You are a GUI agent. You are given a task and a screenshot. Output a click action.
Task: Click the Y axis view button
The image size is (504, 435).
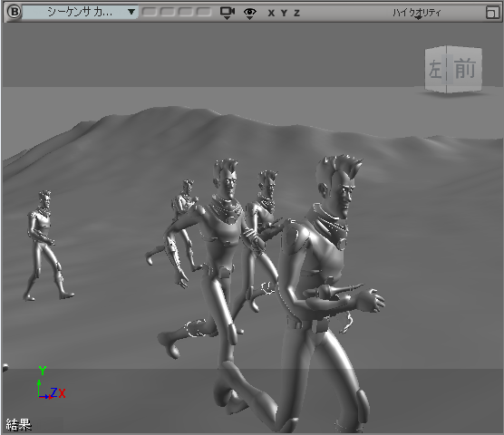pyautogui.click(x=284, y=14)
